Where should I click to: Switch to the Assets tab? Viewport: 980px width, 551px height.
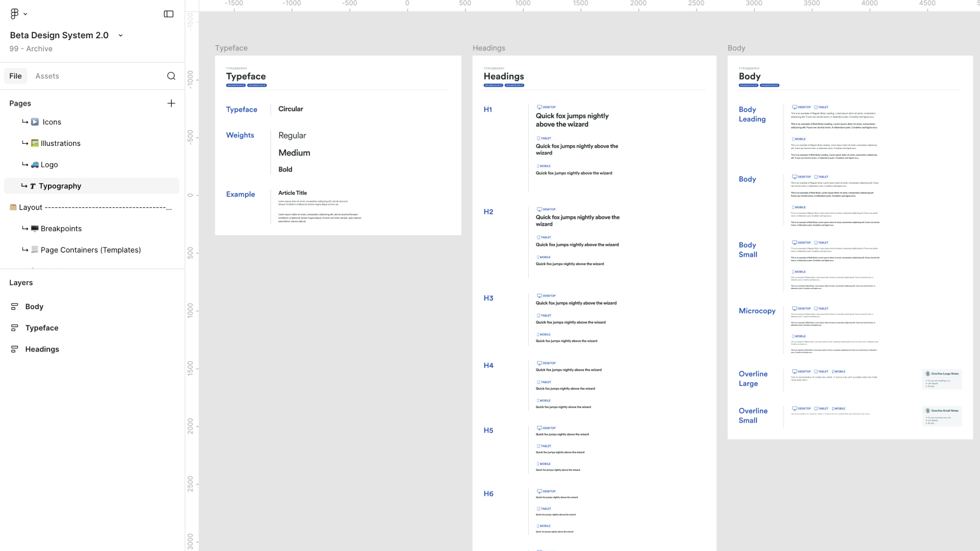click(47, 76)
